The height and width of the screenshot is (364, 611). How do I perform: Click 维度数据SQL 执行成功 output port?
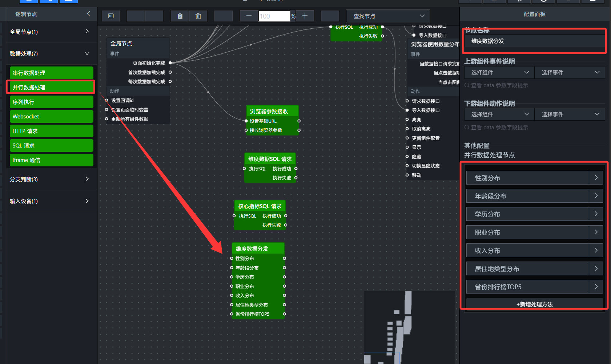296,169
